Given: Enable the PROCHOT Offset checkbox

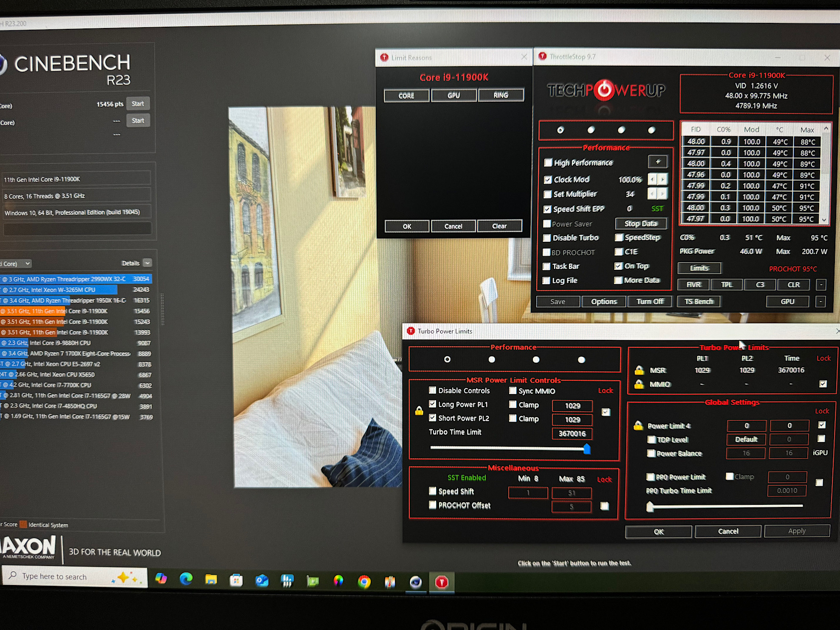Looking at the screenshot, I should (x=432, y=505).
